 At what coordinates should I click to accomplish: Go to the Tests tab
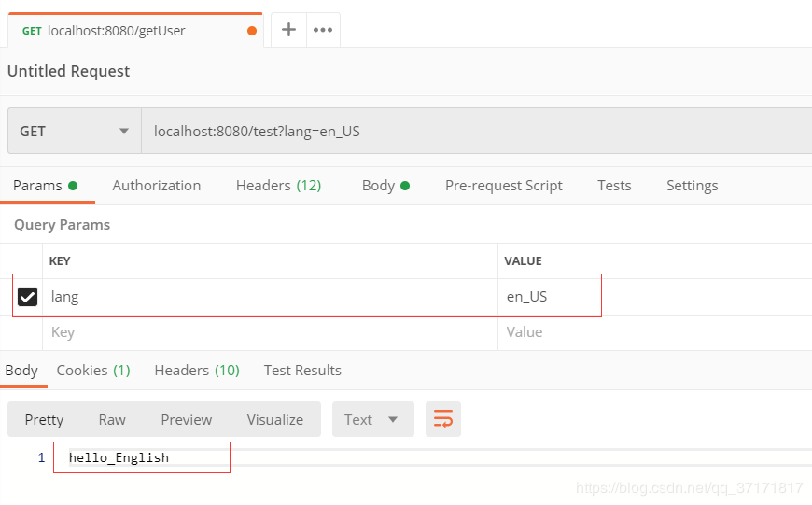[x=614, y=185]
